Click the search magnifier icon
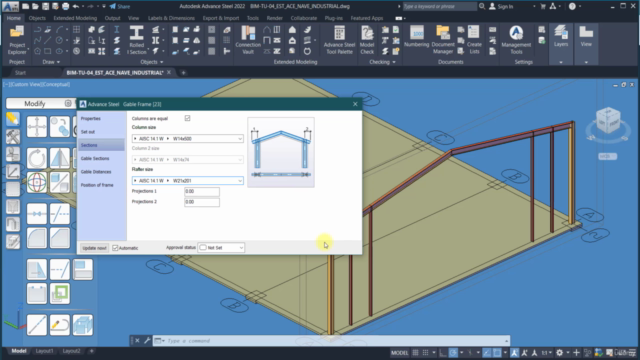Viewport: 640px width, 360px height. point(482,6)
